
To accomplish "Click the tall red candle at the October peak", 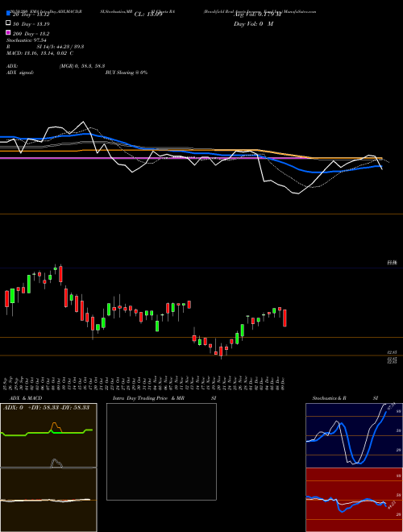I will click(x=60, y=273).
